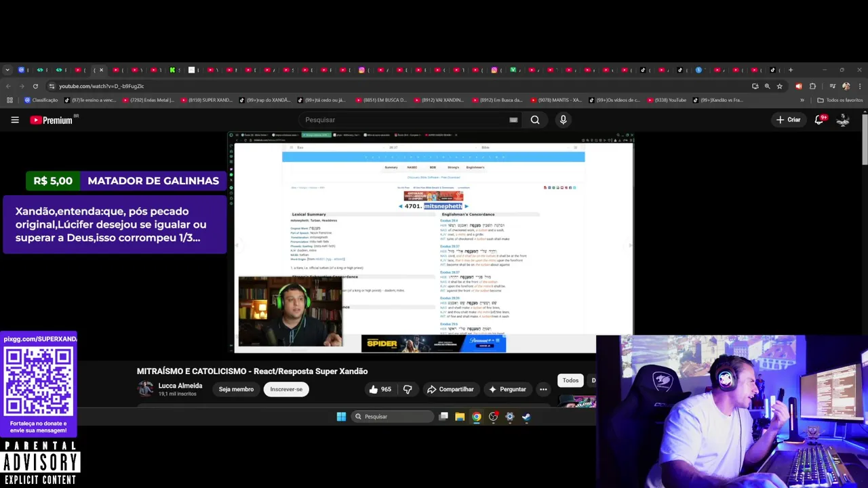868x488 pixels.
Task: Open the Compartilhar share dialog
Action: (450, 390)
